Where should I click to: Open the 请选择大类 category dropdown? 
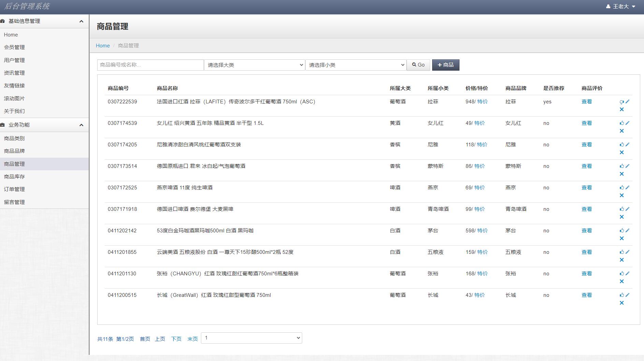[x=254, y=65]
